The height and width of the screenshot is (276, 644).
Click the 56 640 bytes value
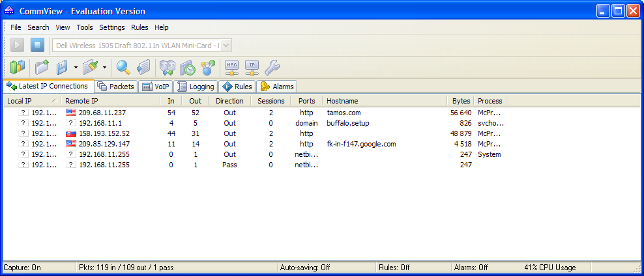[x=461, y=113]
